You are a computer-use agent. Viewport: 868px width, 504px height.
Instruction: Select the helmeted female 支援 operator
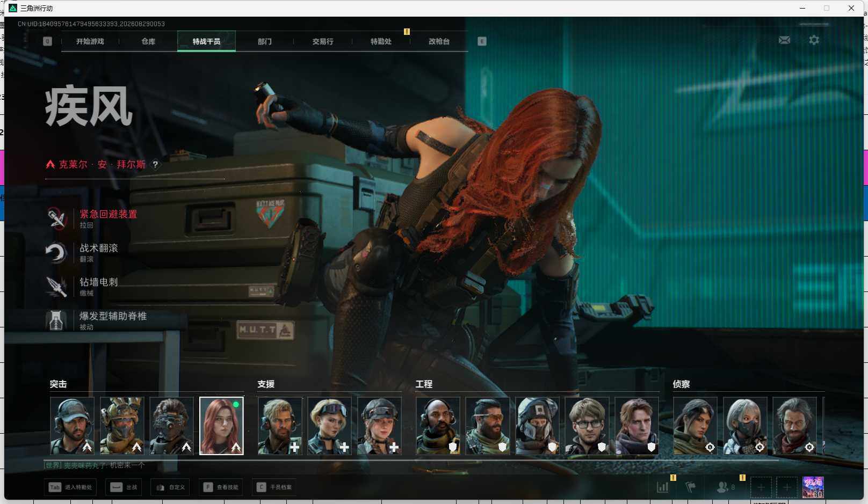[379, 426]
